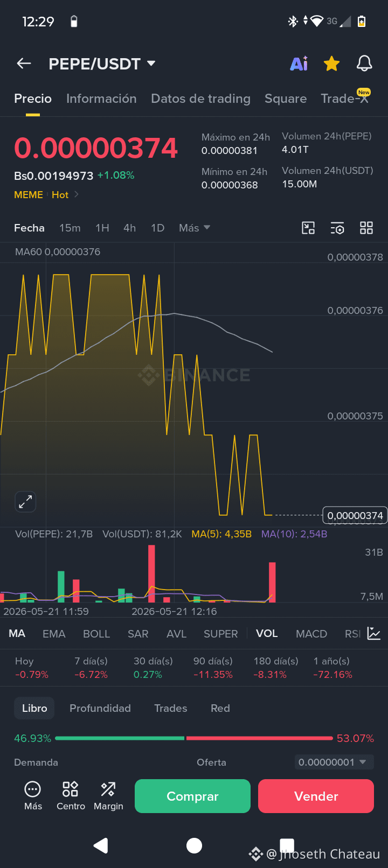Tap the MA60 0,00000376 label
Viewport: 388px width, 868px height.
(x=58, y=251)
